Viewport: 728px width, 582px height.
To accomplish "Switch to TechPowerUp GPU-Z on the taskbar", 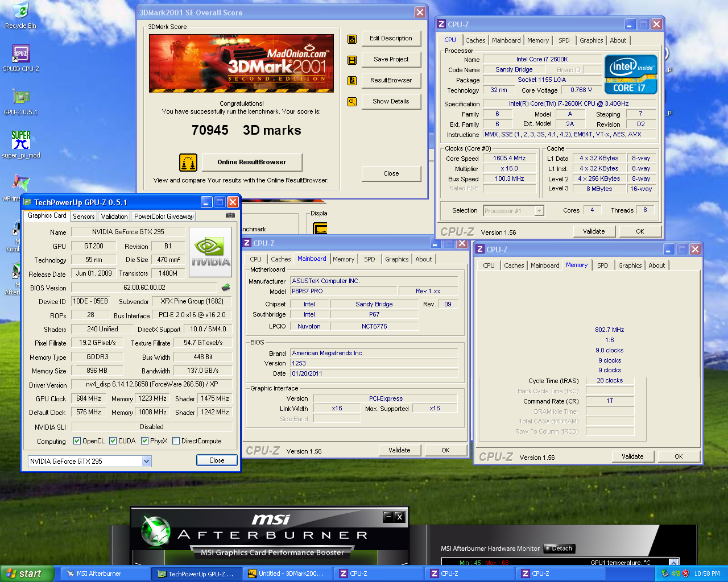I will click(196, 573).
